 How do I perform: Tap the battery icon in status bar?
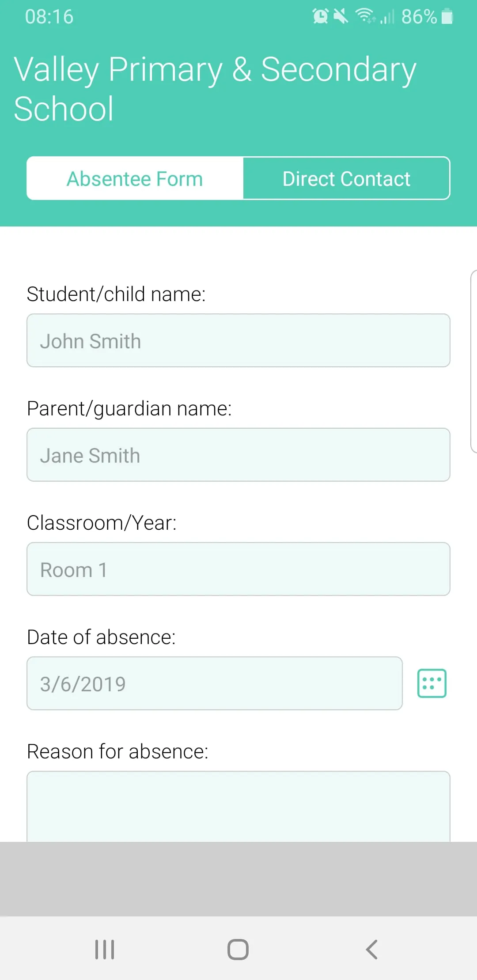(447, 17)
